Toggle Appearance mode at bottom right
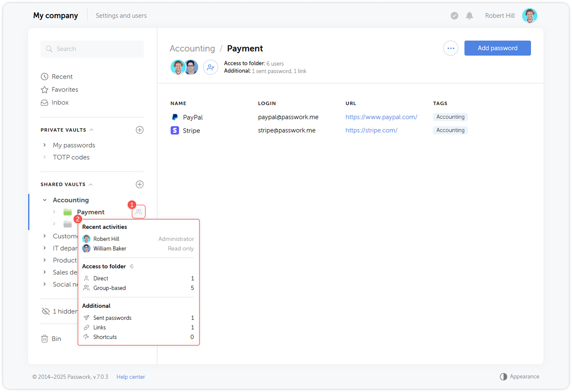572x392 pixels. (504, 376)
